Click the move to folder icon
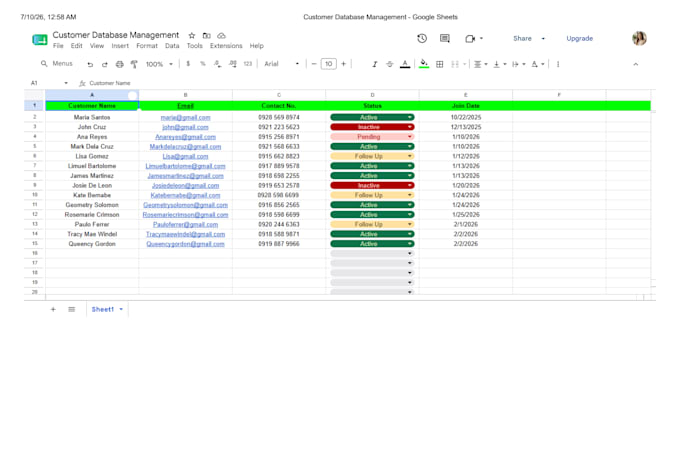This screenshot has height=459, width=680. (x=207, y=36)
